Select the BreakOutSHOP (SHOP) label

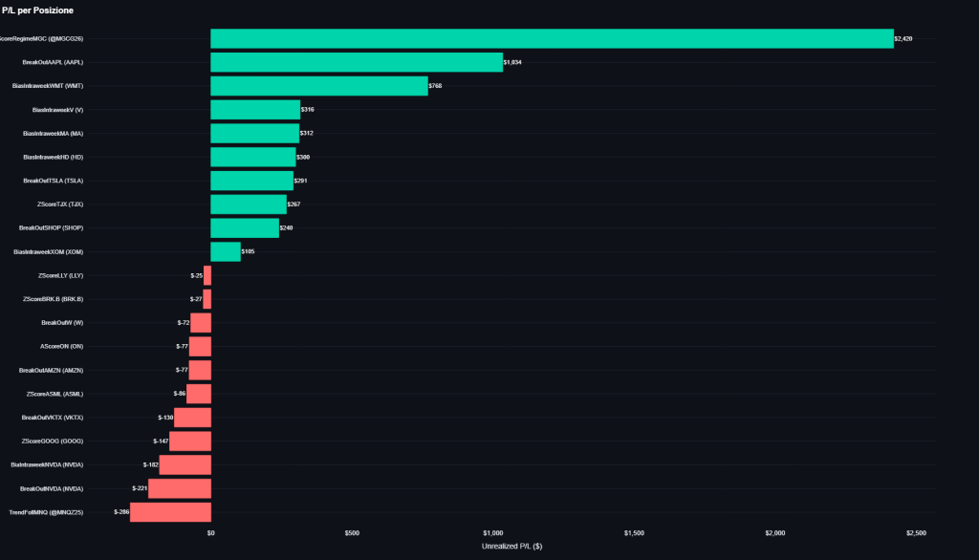[x=50, y=227]
